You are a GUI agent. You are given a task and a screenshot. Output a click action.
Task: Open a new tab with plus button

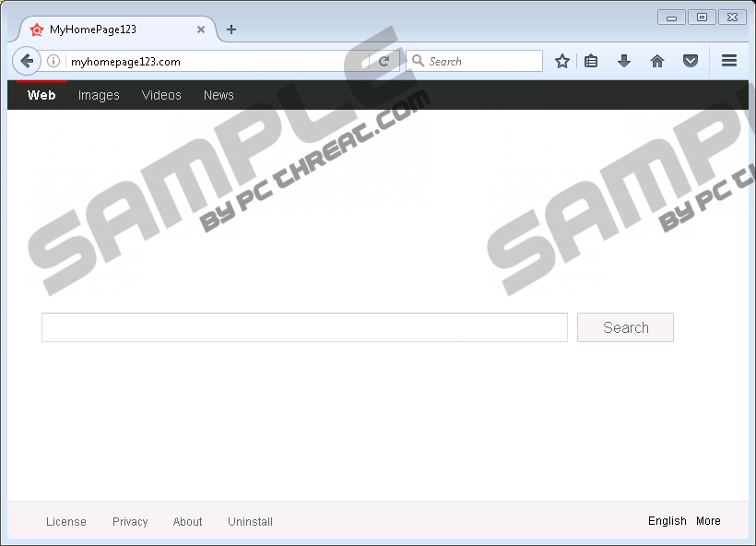pos(231,30)
